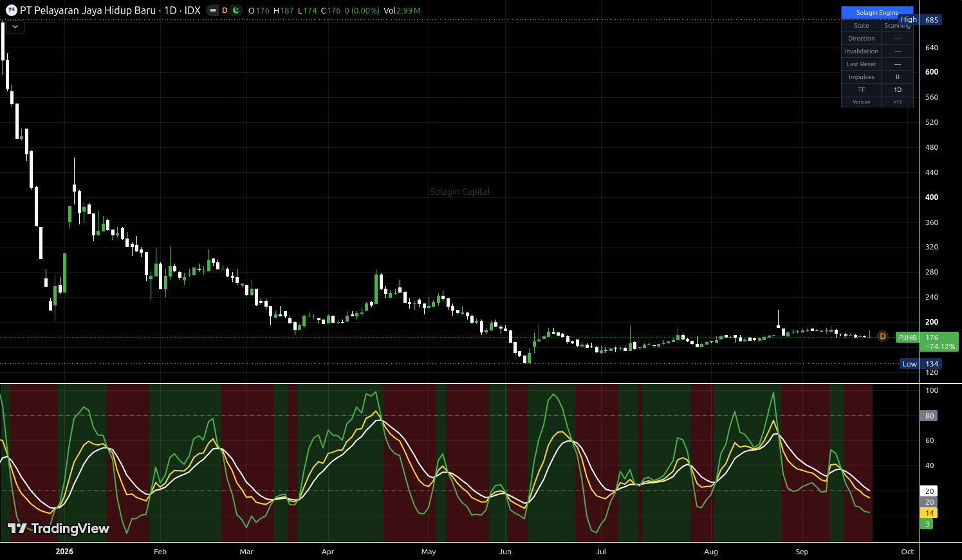Click the Scanning state value cell
This screenshot has width=962, height=560.
click(897, 26)
